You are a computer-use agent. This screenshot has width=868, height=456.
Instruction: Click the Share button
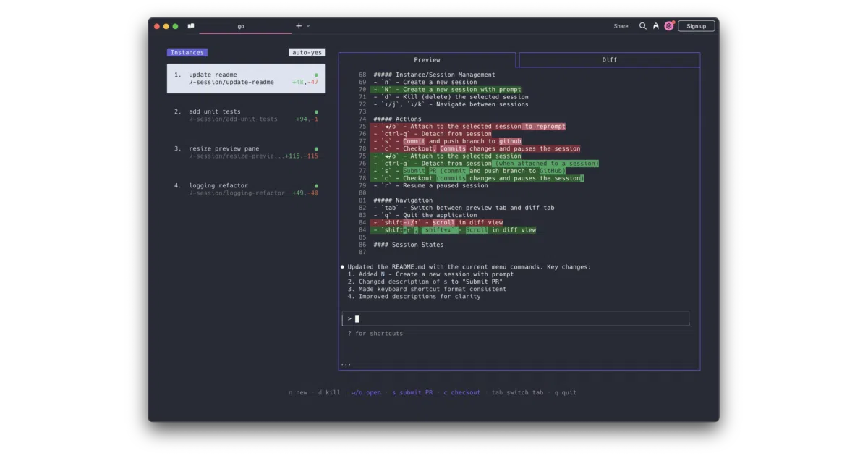click(621, 26)
